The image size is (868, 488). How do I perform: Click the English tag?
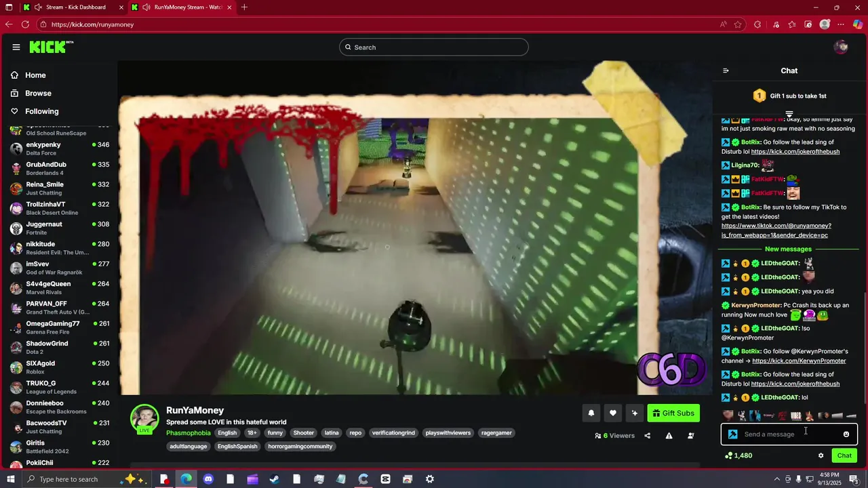tap(227, 433)
